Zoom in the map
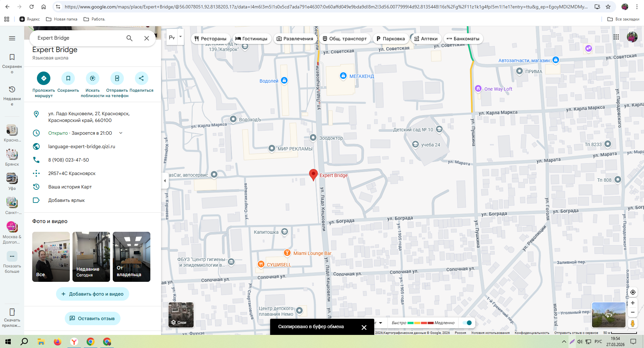This screenshot has width=644, height=348. (633, 303)
